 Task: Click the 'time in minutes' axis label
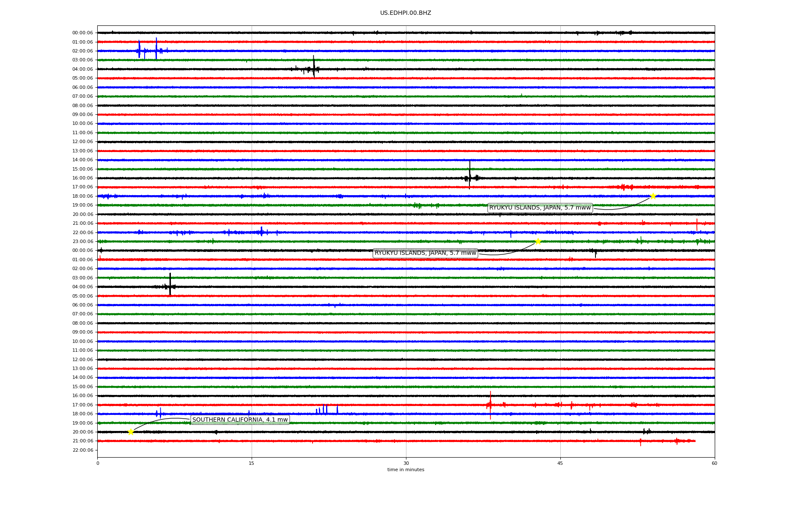[x=405, y=470]
